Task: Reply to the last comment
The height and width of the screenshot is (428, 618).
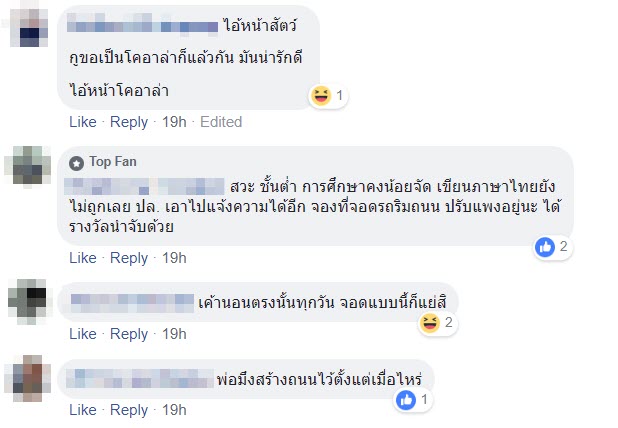Action: click(x=129, y=410)
